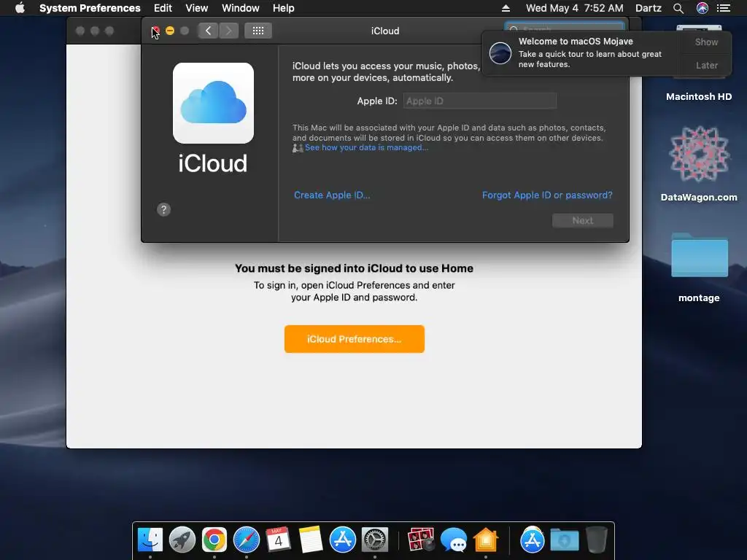The height and width of the screenshot is (560, 747).
Task: Open the System Preferences menu
Action: 90,8
